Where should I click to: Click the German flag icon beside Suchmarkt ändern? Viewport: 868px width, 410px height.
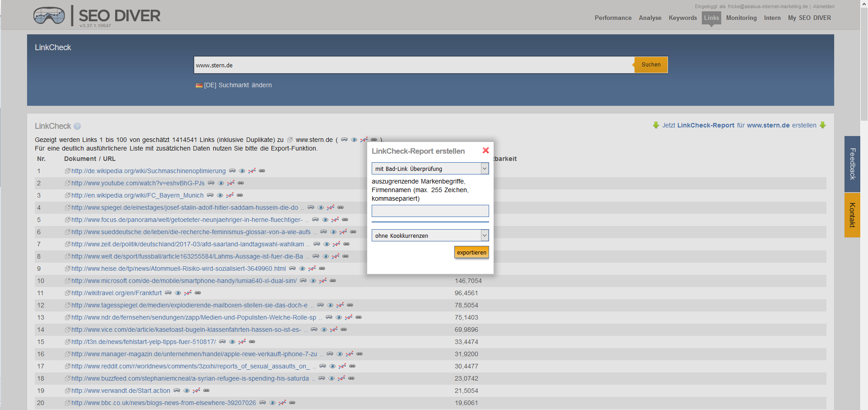pyautogui.click(x=199, y=85)
